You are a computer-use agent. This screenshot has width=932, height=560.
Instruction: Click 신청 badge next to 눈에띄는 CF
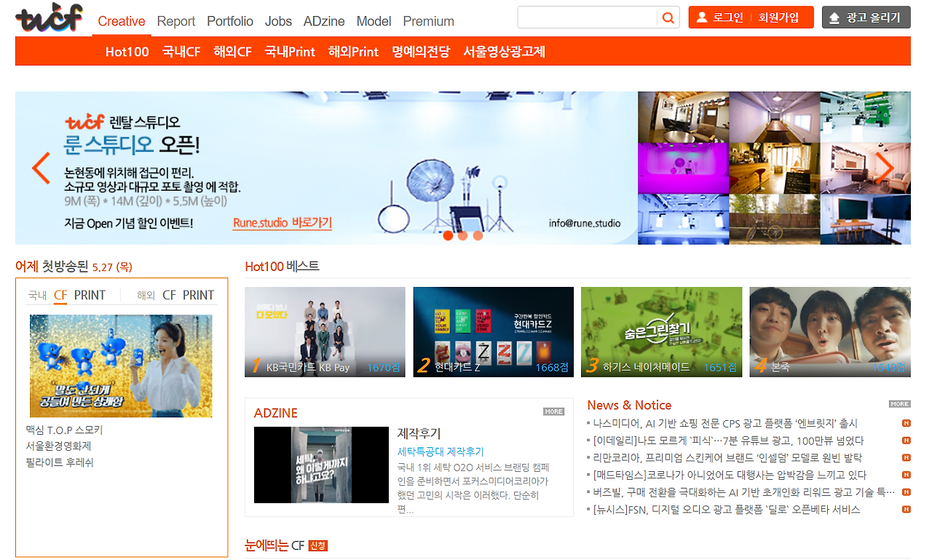[x=318, y=545]
